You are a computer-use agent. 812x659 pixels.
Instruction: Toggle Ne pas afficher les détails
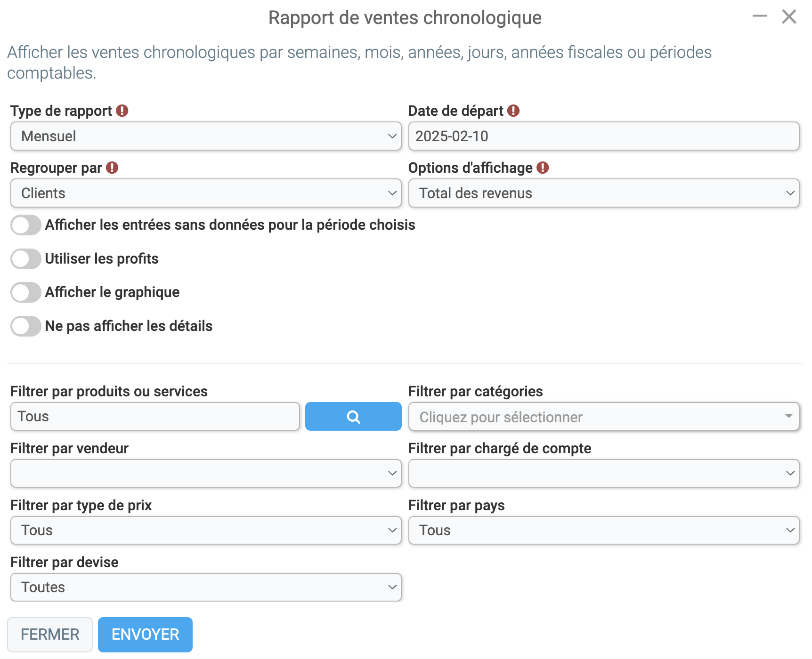pyautogui.click(x=26, y=326)
